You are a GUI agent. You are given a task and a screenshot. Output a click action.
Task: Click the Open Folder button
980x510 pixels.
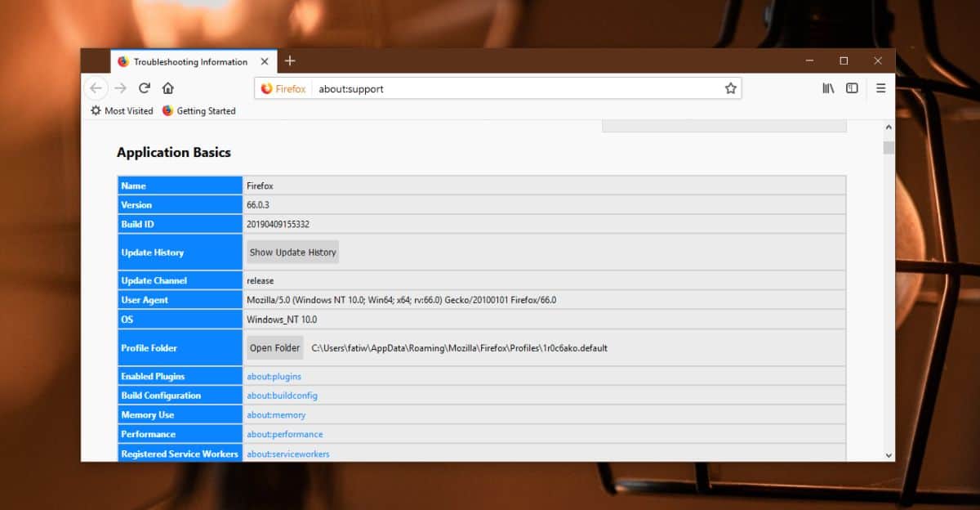pyautogui.click(x=274, y=348)
